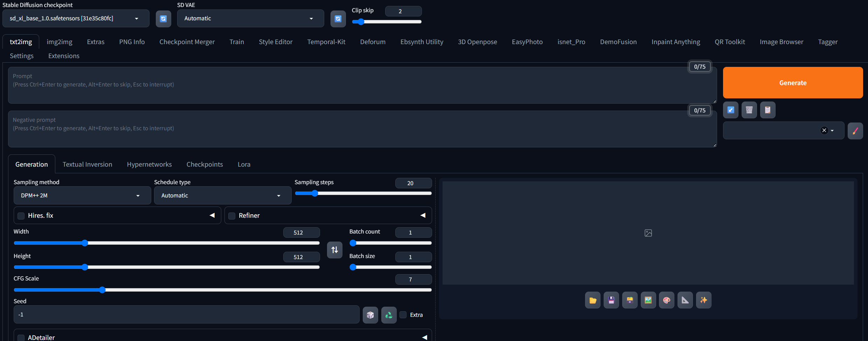The width and height of the screenshot is (868, 341).
Task: Click in the Prompt text area
Action: point(362,85)
